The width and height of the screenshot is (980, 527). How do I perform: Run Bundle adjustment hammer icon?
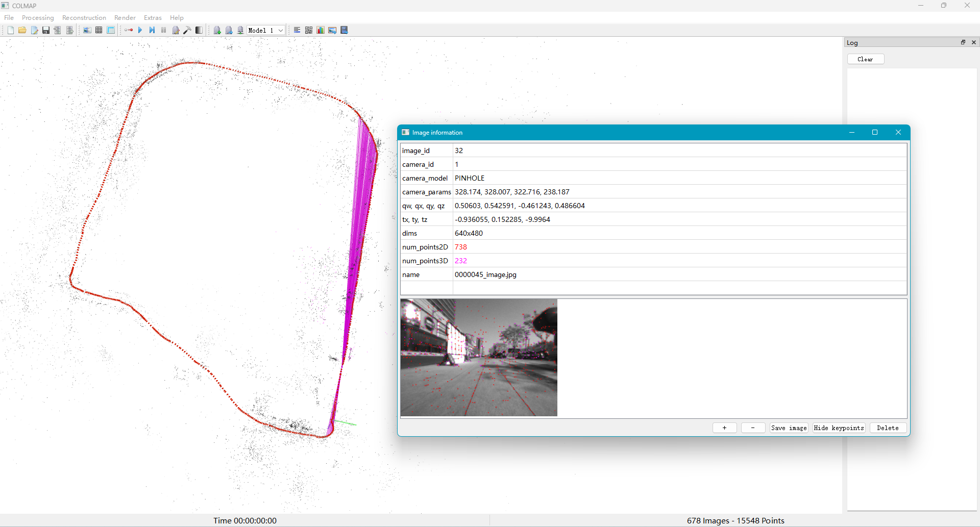click(187, 30)
